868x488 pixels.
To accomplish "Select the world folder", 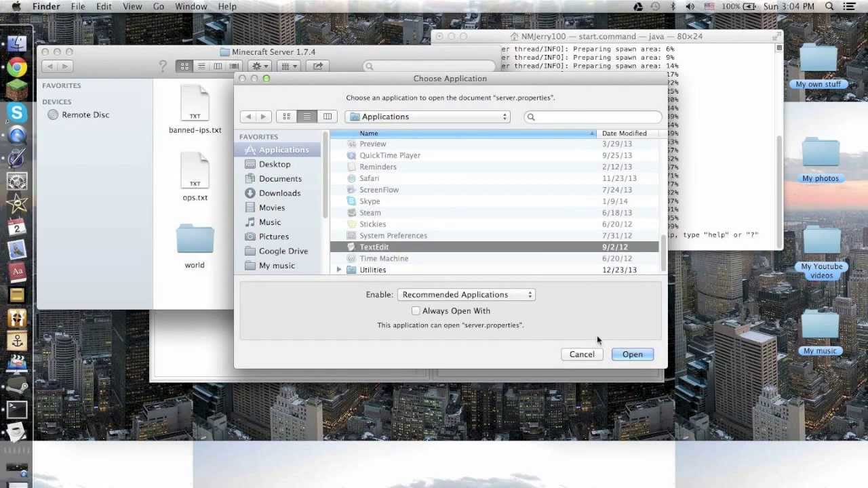I will (x=195, y=247).
